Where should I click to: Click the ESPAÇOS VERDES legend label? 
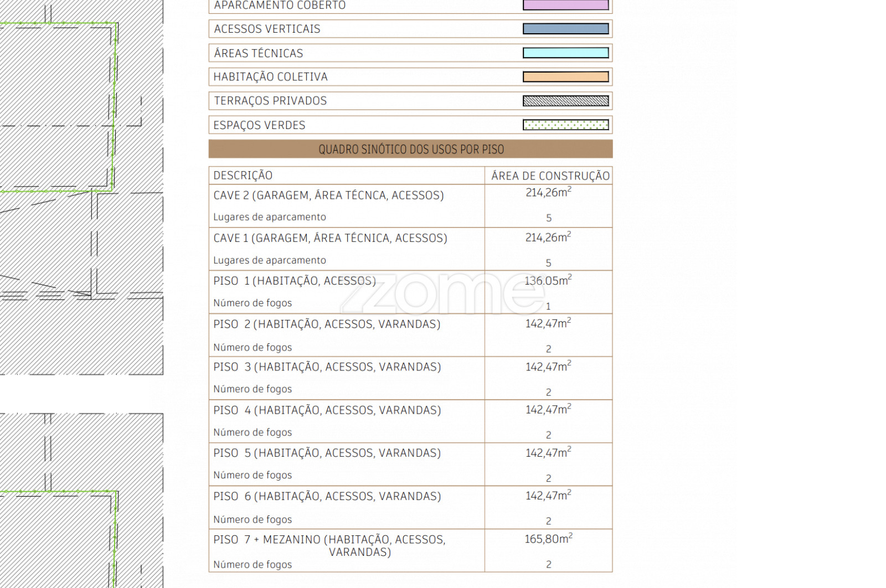[259, 125]
